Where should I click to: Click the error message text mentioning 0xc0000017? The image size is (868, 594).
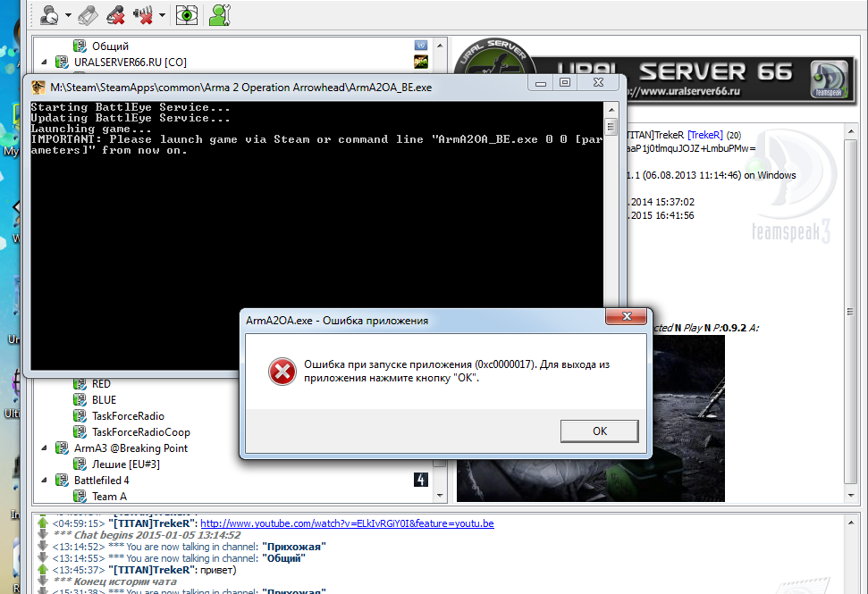(x=457, y=371)
